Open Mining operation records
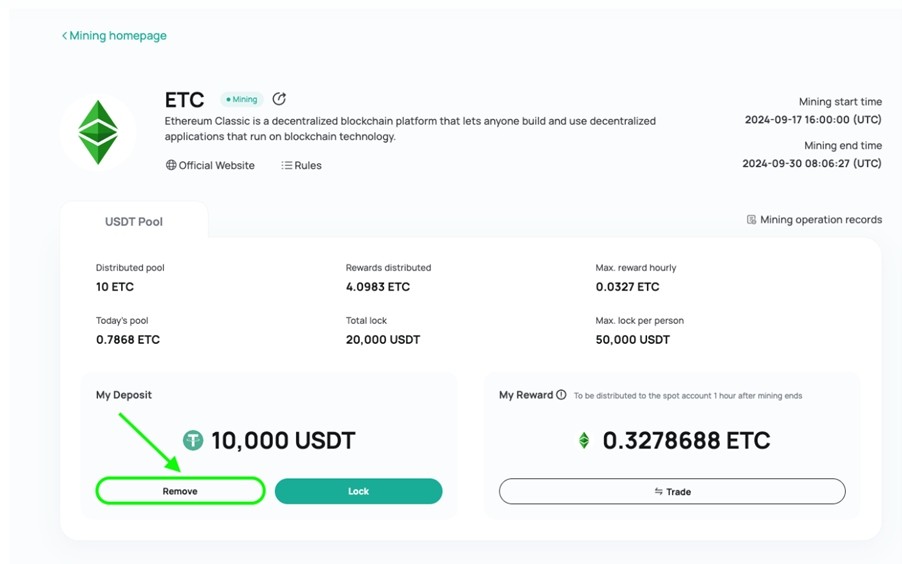Viewport: 902px width, 564px height. (814, 220)
